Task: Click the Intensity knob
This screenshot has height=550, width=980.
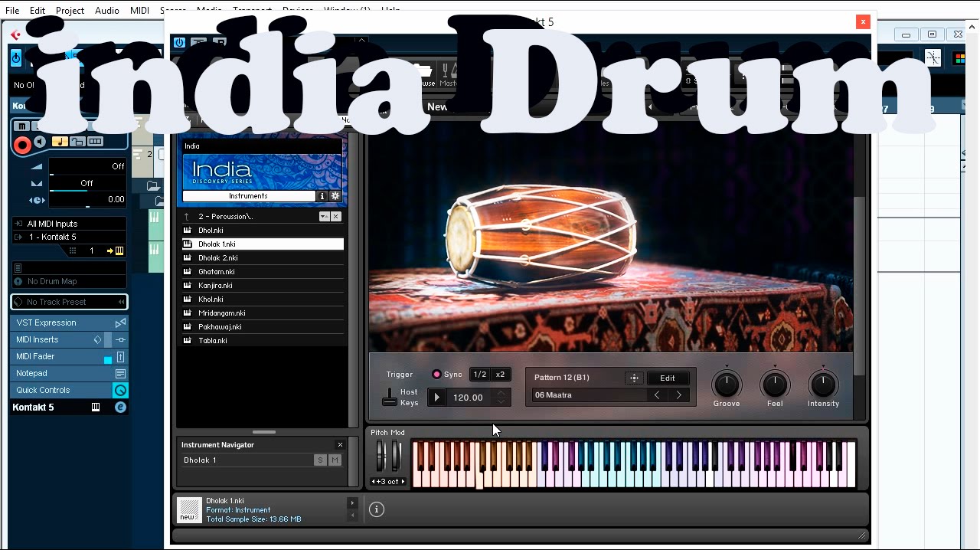Action: click(x=823, y=384)
